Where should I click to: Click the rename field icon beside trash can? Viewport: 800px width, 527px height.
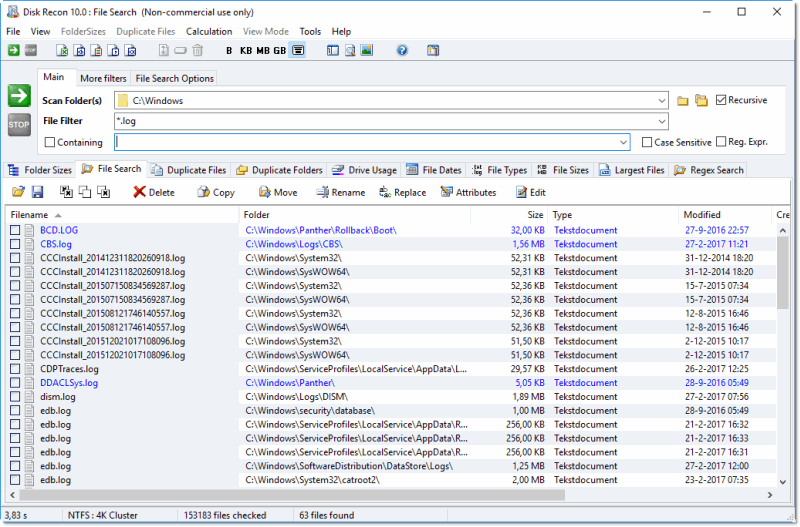(181, 51)
